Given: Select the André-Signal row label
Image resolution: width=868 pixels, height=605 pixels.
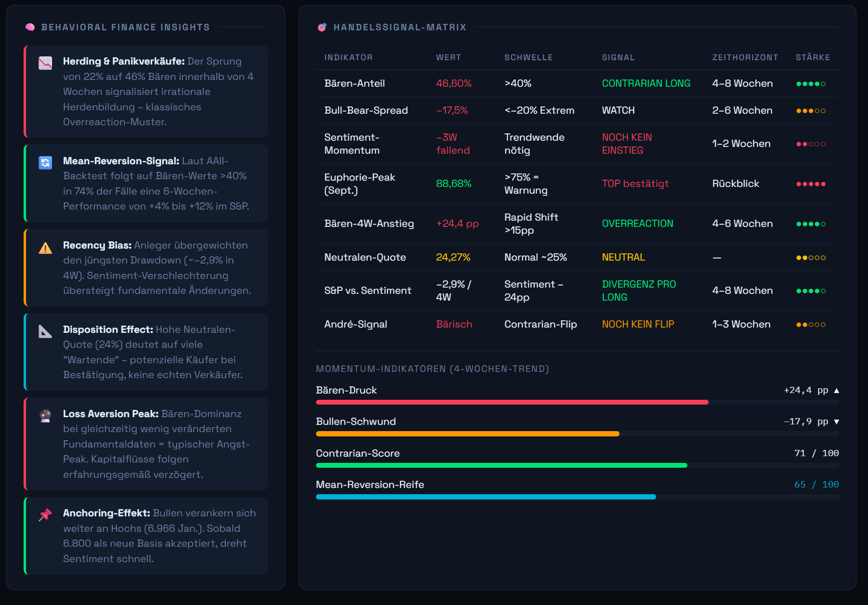Looking at the screenshot, I should click(355, 324).
